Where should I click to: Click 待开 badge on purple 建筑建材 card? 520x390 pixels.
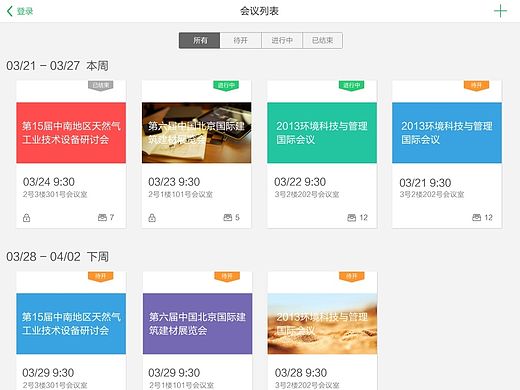pos(227,277)
